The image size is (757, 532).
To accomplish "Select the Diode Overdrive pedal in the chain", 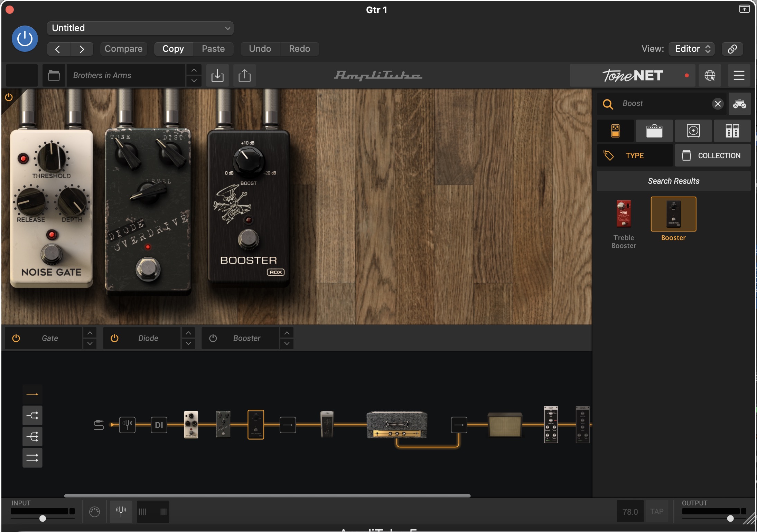I will click(x=223, y=425).
